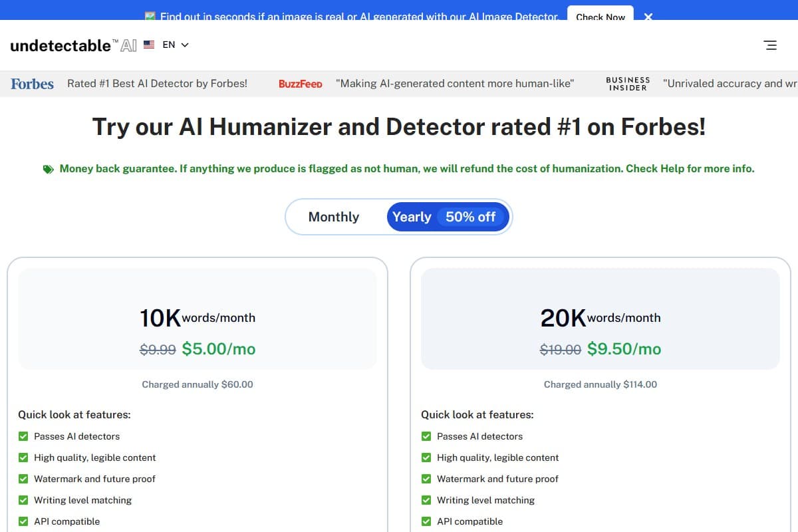Click the check icon for API compatible in 10K plan
798x532 pixels.
coord(23,521)
